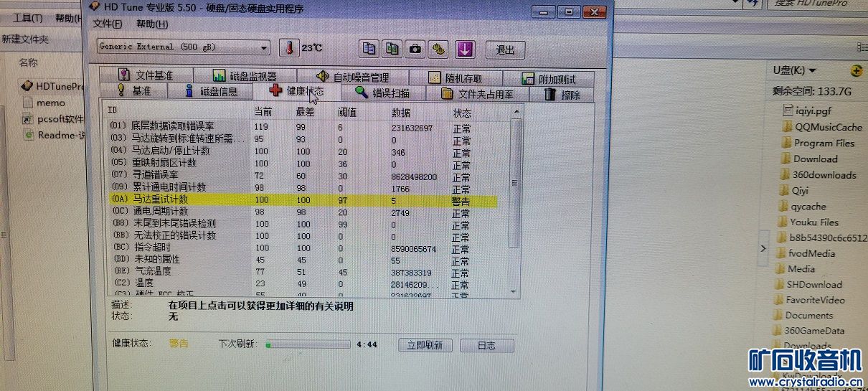Click 新建文件夹 in Explorer toolbar

pos(25,39)
